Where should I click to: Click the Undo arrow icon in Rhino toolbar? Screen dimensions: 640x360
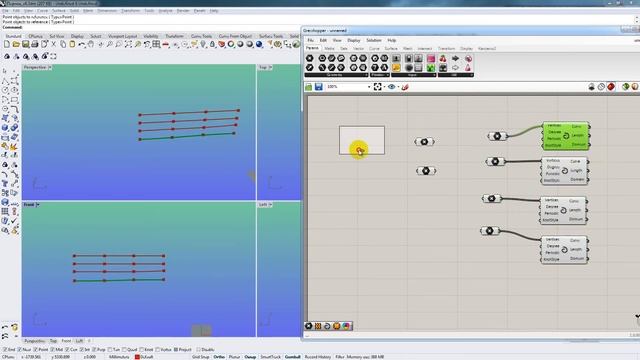(x=82, y=44)
